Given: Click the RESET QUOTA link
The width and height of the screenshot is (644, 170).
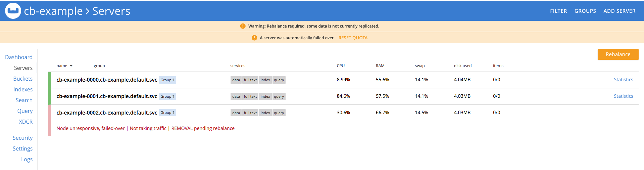Looking at the screenshot, I should [353, 38].
